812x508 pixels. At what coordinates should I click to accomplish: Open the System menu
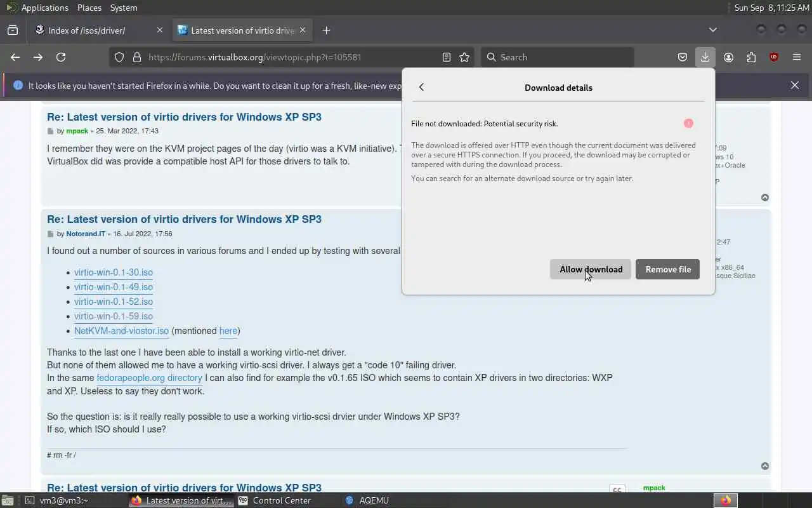pyautogui.click(x=124, y=8)
